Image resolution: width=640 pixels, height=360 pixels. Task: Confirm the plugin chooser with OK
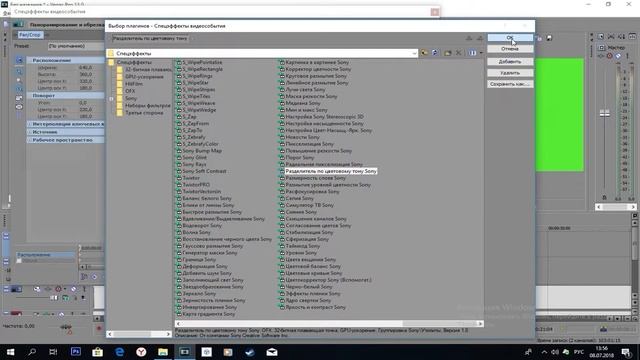(510, 38)
